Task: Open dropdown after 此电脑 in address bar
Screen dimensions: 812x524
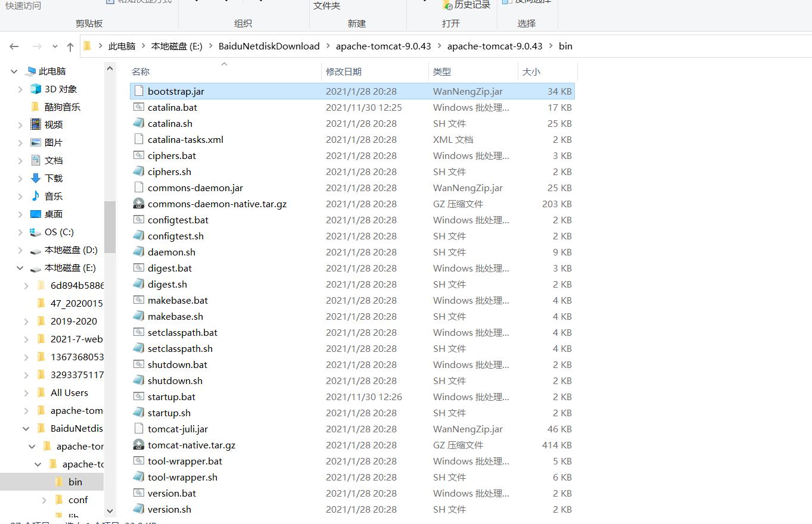Action: click(x=143, y=46)
